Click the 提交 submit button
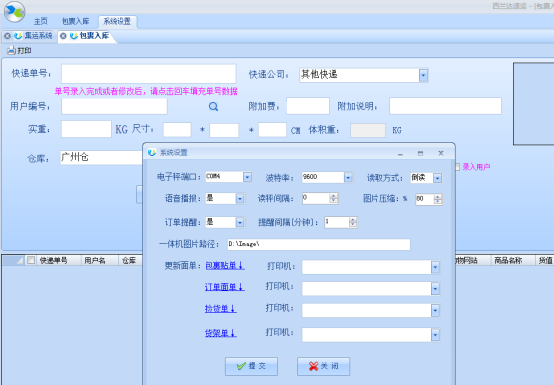The width and height of the screenshot is (554, 385). (x=251, y=366)
